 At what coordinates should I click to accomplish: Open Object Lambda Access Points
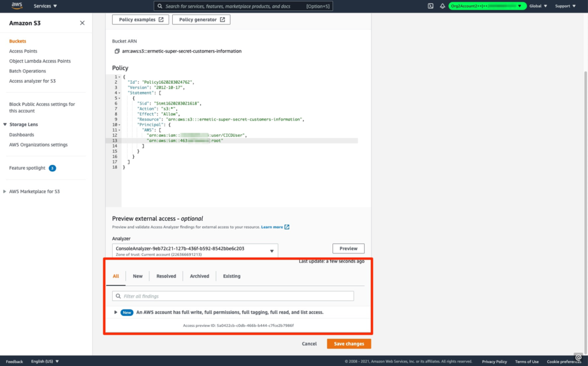(x=40, y=61)
